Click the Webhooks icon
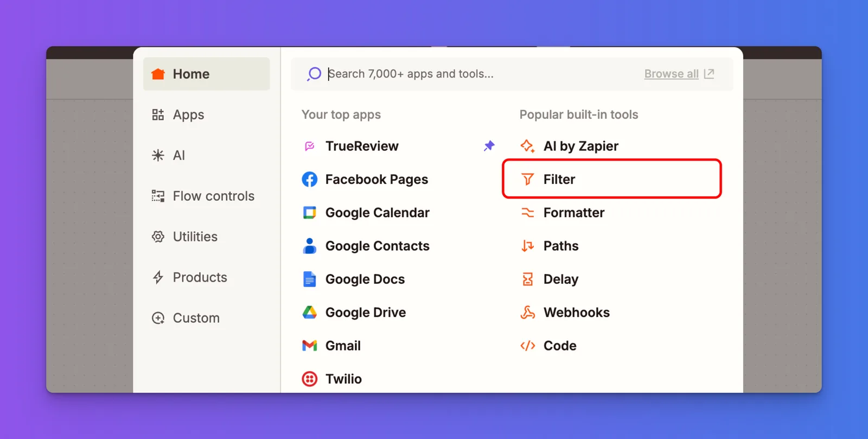868x439 pixels. [527, 312]
